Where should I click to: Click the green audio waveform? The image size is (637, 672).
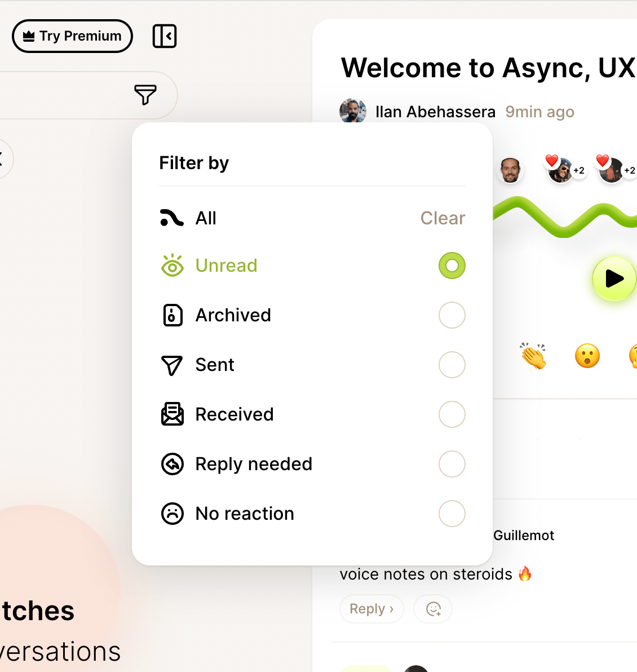tap(564, 217)
